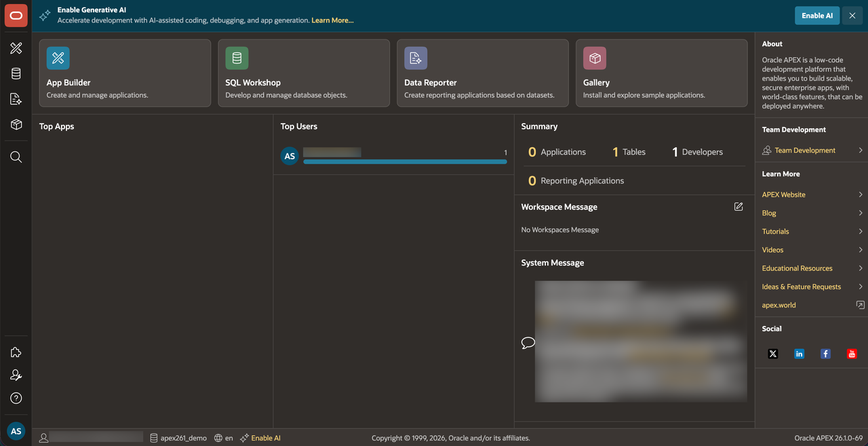868x446 pixels.
Task: Click the chevron beside Blog
Action: pos(861,212)
